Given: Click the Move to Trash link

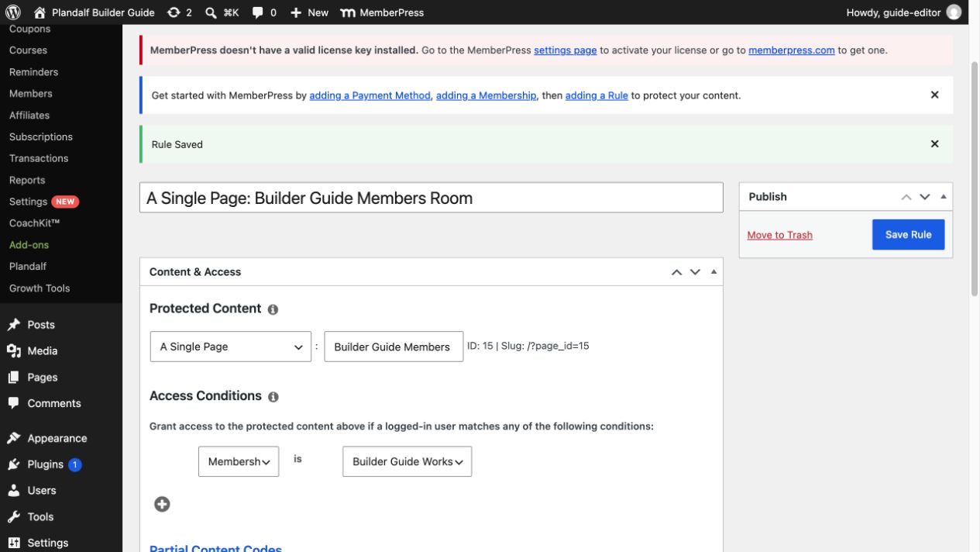Looking at the screenshot, I should click(x=779, y=235).
